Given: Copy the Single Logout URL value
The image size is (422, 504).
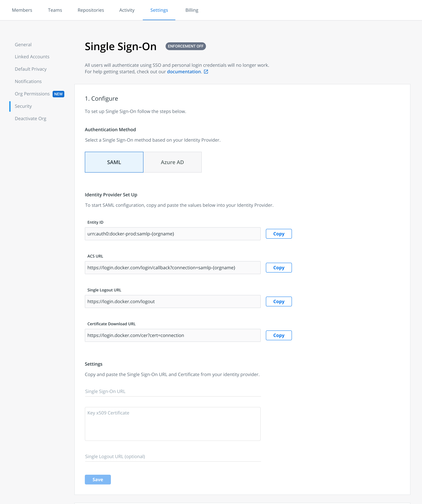Looking at the screenshot, I should coord(279,301).
